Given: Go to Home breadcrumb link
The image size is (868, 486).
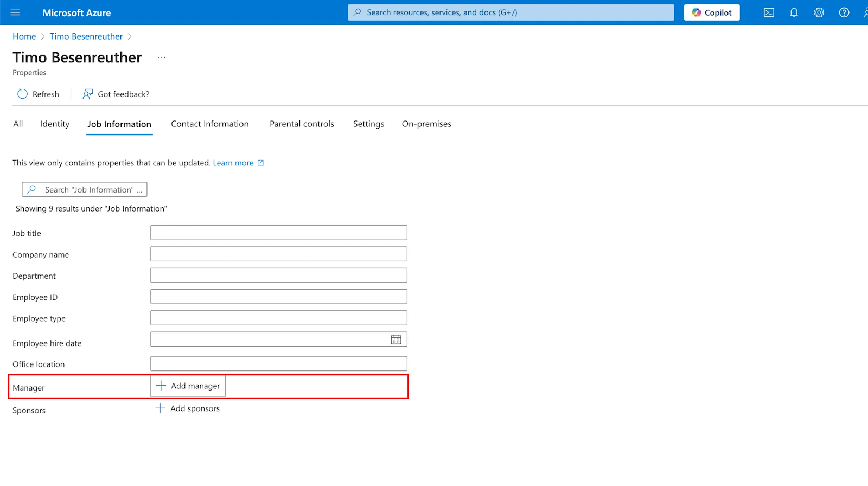Looking at the screenshot, I should point(24,36).
